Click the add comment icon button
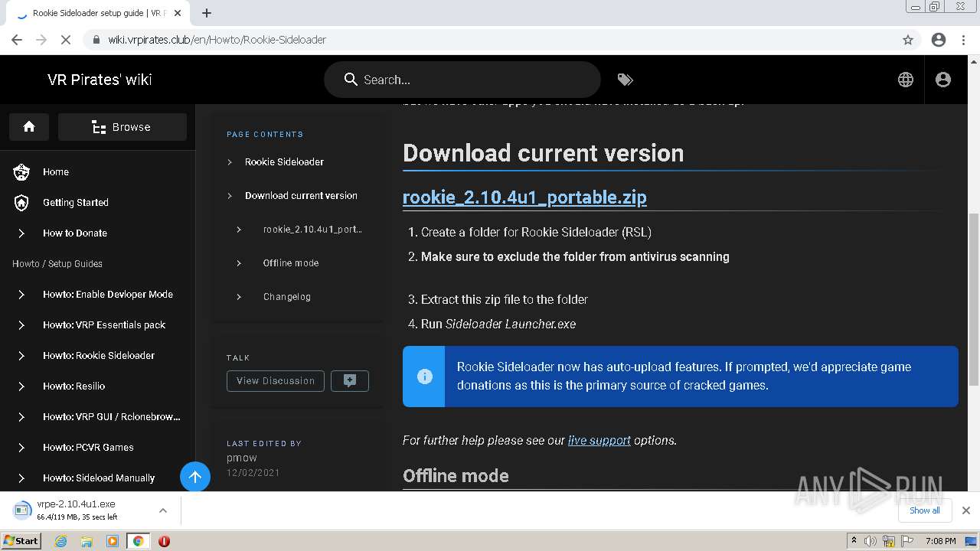Viewport: 980px width, 551px height. [350, 381]
